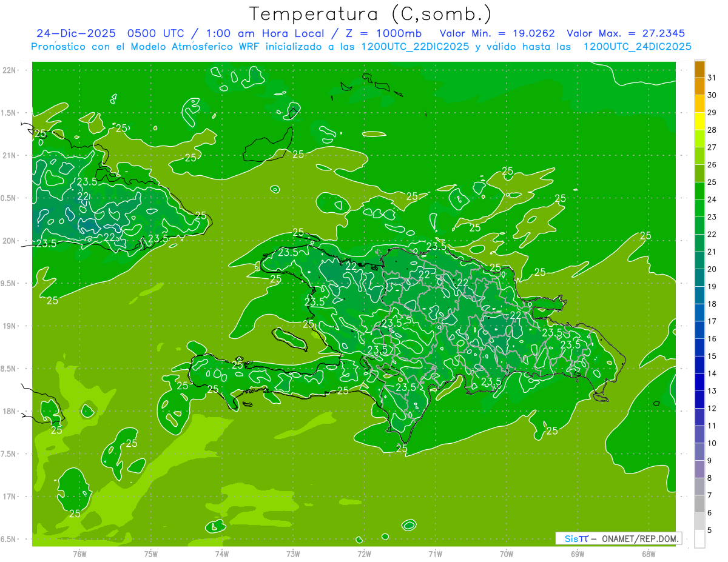Click the purple swatch between 9 and 10
728x562 pixels.
[x=699, y=452]
